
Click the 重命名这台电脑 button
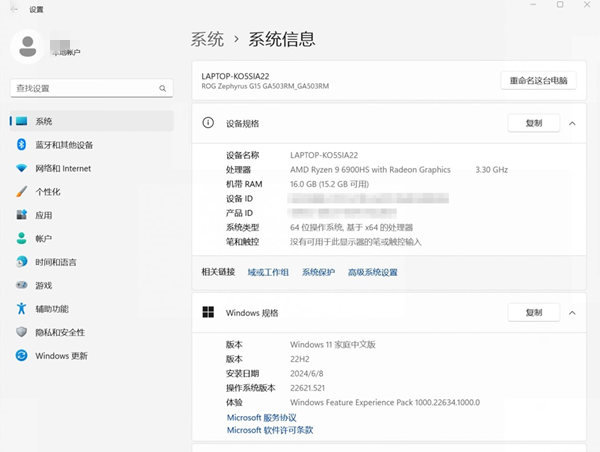click(x=538, y=80)
